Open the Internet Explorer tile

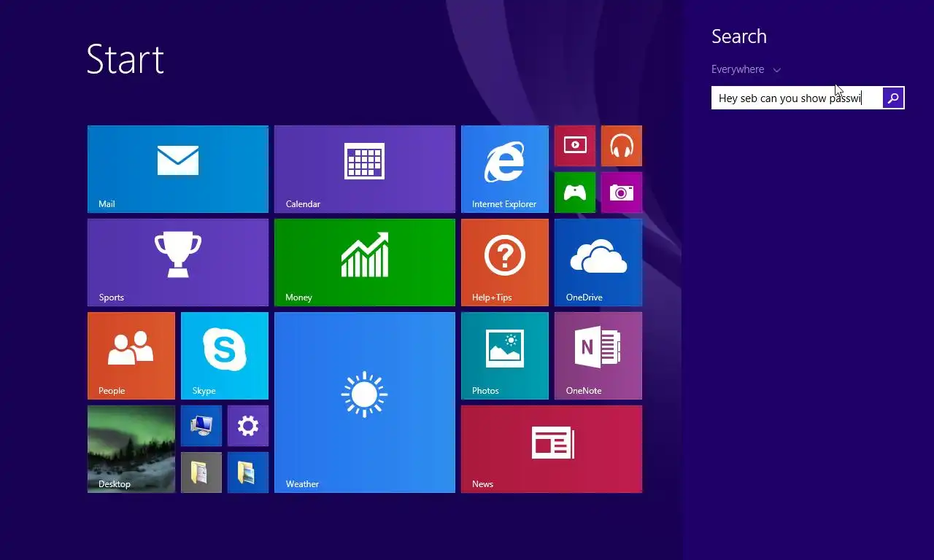(505, 169)
